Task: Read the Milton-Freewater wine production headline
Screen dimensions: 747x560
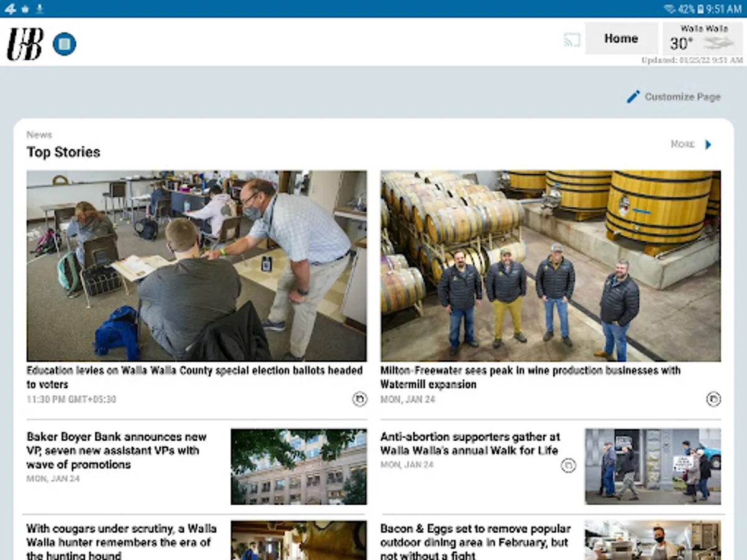Action: point(530,377)
